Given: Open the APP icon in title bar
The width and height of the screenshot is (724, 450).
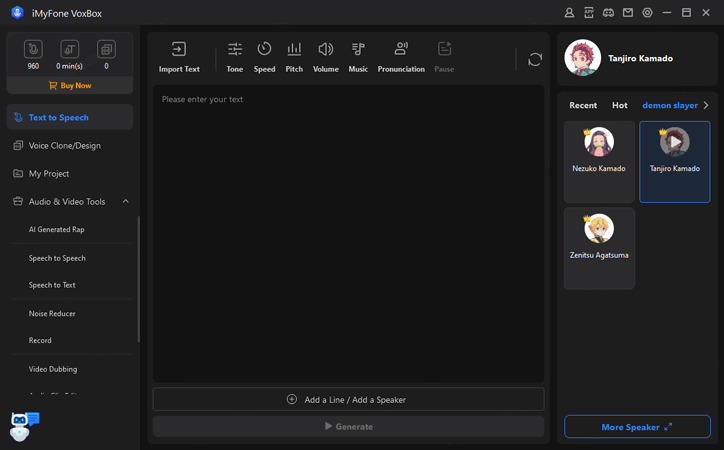Looking at the screenshot, I should coord(589,13).
